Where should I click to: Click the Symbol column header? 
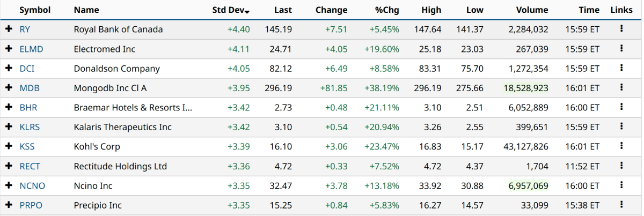point(35,10)
